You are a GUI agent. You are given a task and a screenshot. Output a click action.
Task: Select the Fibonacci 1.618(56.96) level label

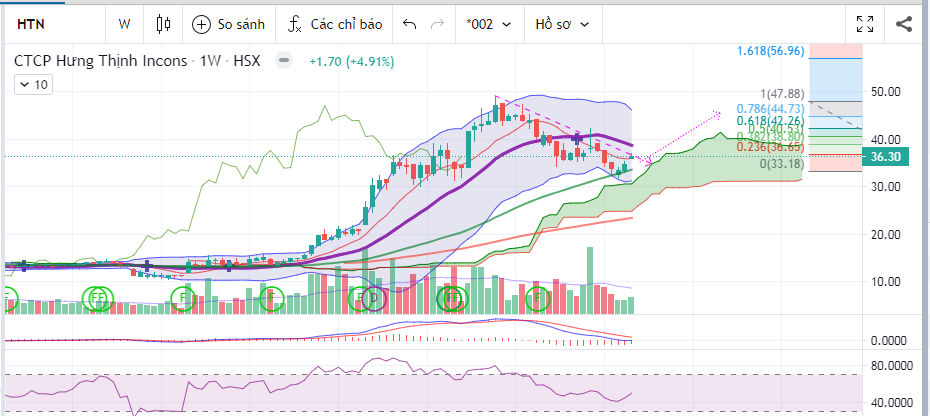770,51
